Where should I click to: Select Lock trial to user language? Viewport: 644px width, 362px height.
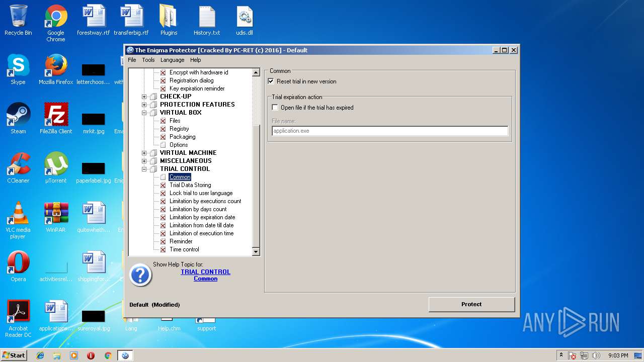[201, 193]
